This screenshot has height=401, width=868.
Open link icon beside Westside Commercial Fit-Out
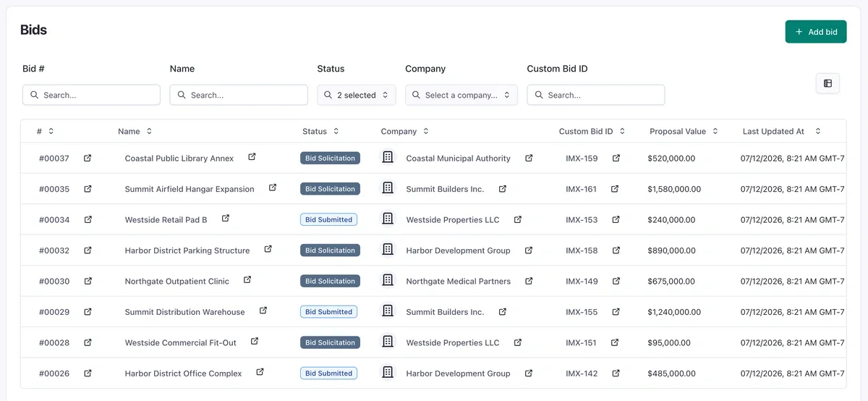(255, 341)
